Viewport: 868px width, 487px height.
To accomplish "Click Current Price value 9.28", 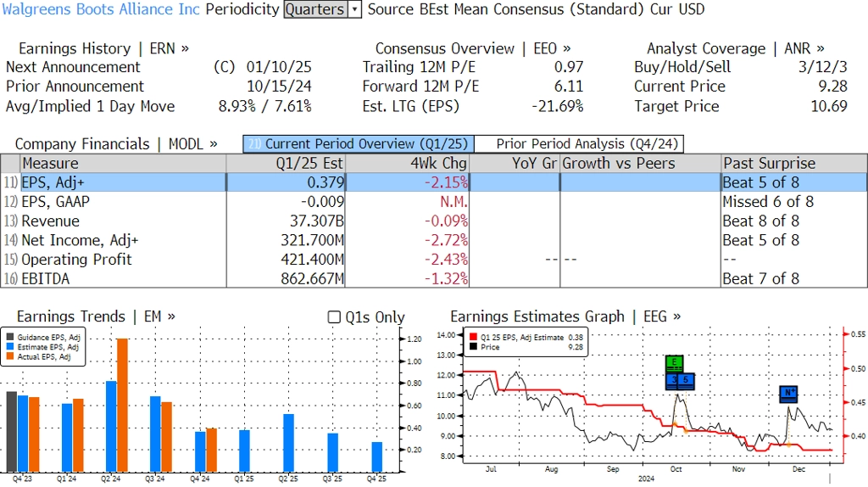I will point(833,87).
